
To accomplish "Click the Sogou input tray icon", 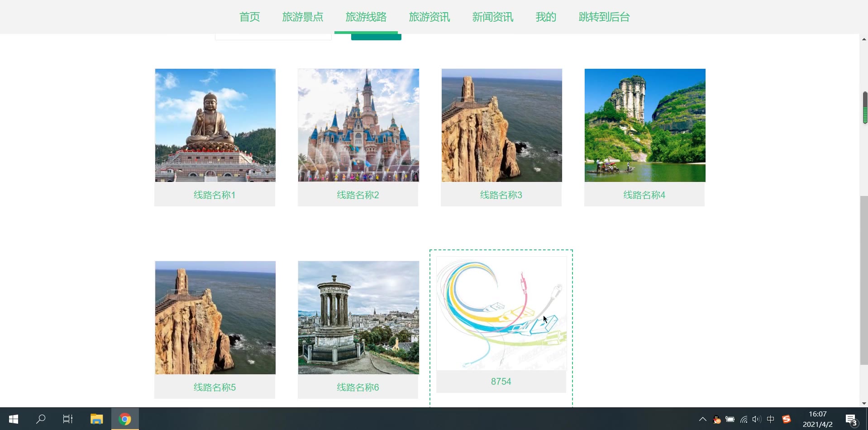I will 787,419.
